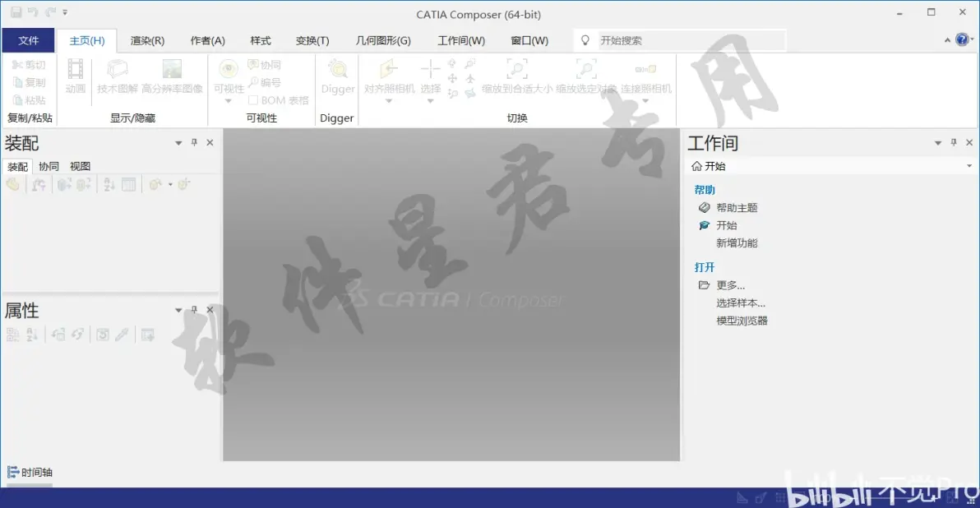The image size is (980, 508).
Task: Click the 可视性 eye icon
Action: [x=229, y=69]
